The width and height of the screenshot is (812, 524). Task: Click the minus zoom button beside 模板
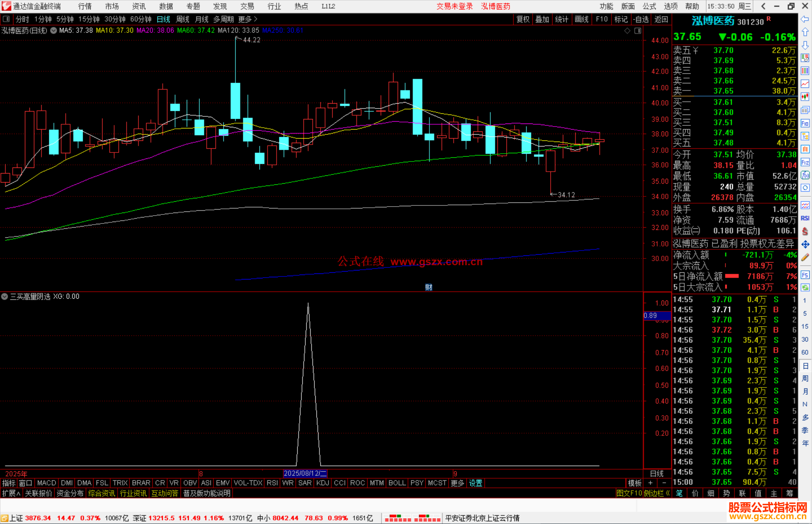[664, 483]
